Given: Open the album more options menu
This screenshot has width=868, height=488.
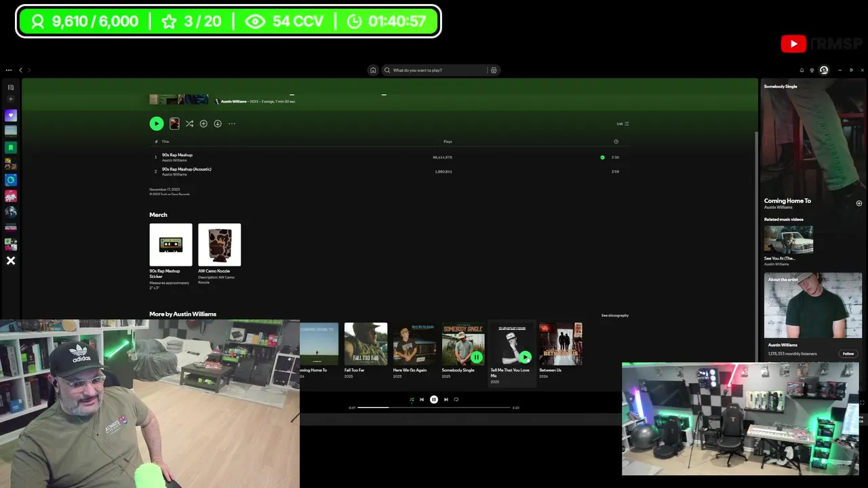Looking at the screenshot, I should pyautogui.click(x=232, y=123).
